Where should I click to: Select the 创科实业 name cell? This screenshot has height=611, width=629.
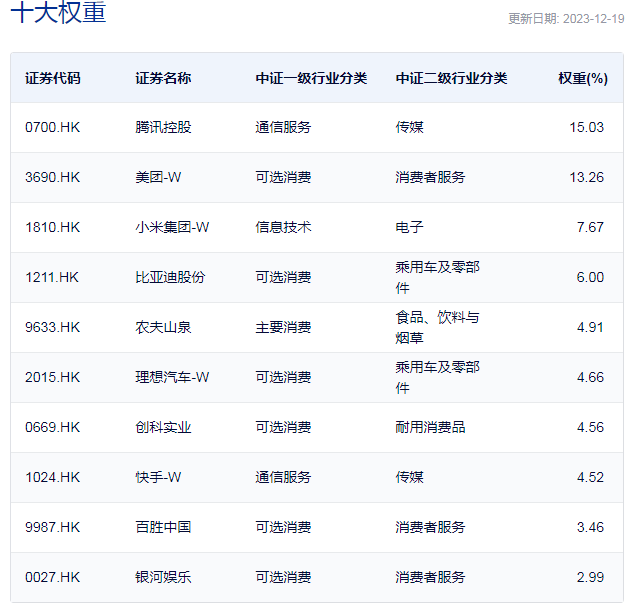163,427
